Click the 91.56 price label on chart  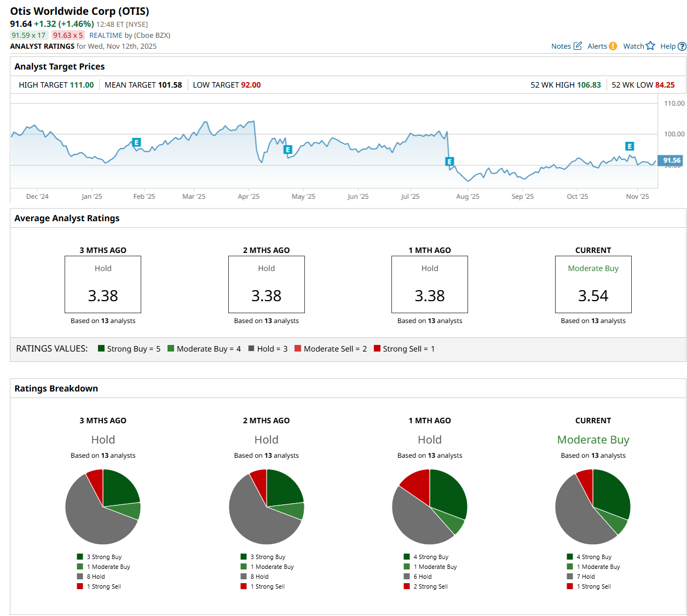coord(671,160)
